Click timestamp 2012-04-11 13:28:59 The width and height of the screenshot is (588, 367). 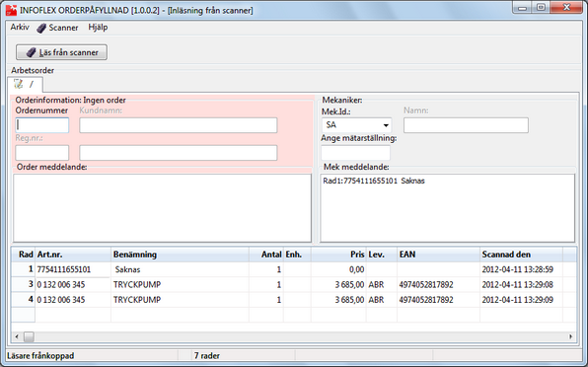click(521, 269)
